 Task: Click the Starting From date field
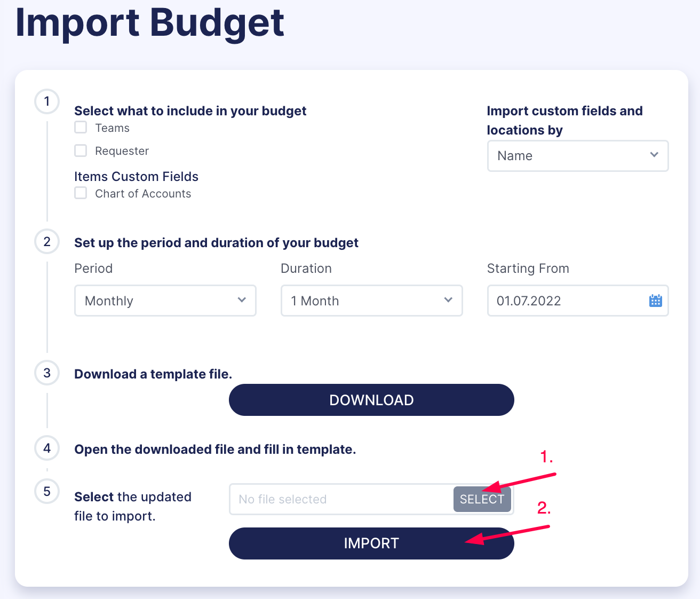coord(544,301)
